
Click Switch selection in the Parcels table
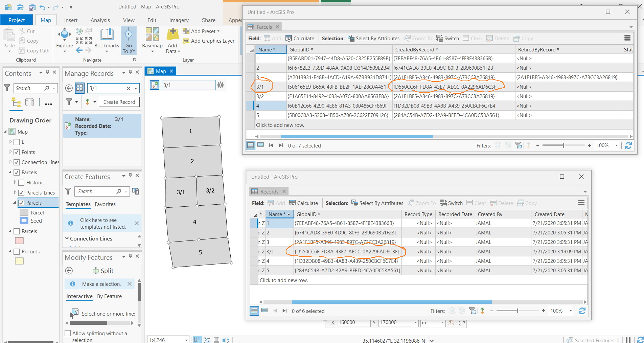tap(447, 39)
